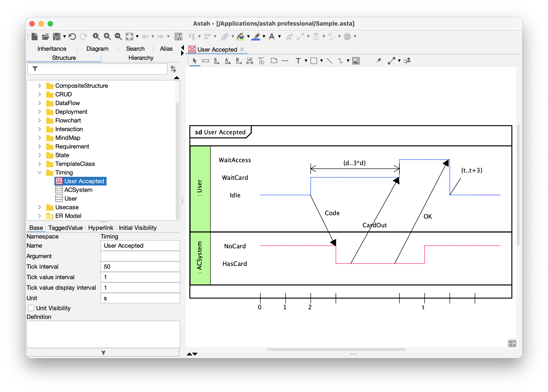Select the Text tool
Image resolution: width=548 pixels, height=392 pixels.
coord(299,61)
